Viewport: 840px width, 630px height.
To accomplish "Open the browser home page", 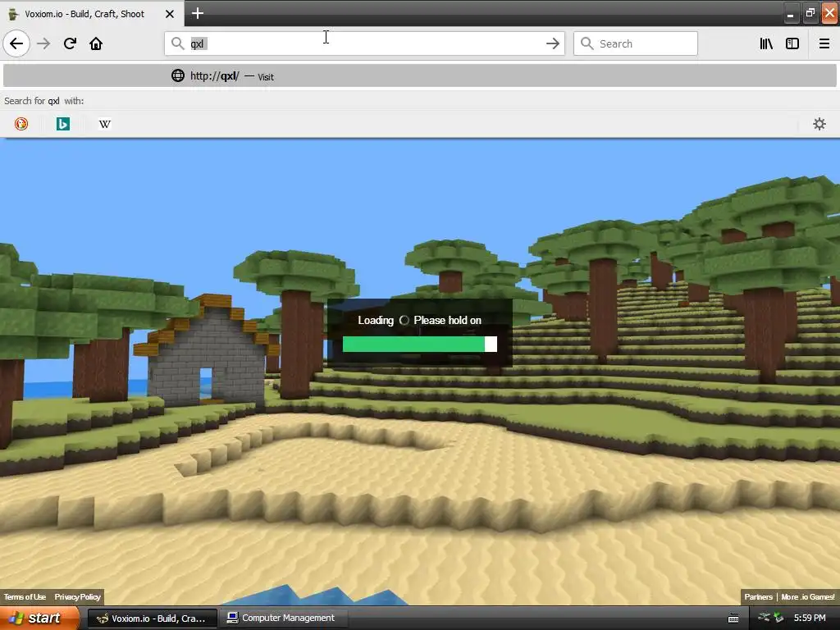I will [x=96, y=43].
